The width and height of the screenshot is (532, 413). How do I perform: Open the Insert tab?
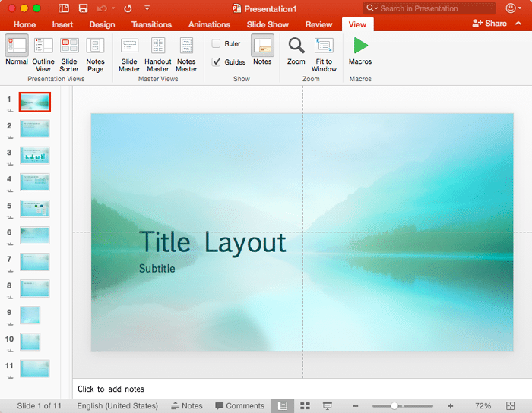pyautogui.click(x=62, y=24)
